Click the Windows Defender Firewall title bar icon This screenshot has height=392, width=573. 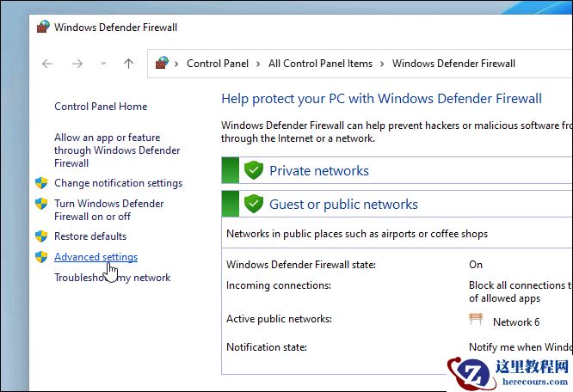pyautogui.click(x=43, y=27)
